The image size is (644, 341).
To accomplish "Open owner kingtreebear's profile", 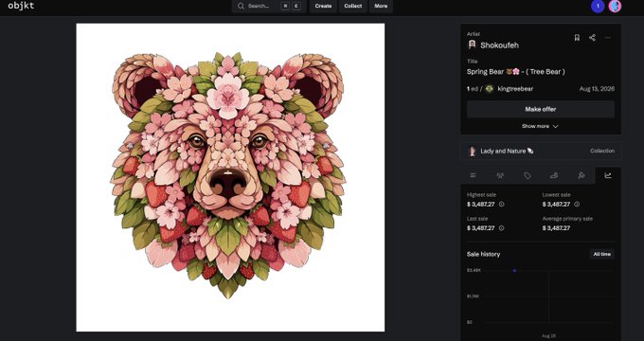I will coord(515,89).
